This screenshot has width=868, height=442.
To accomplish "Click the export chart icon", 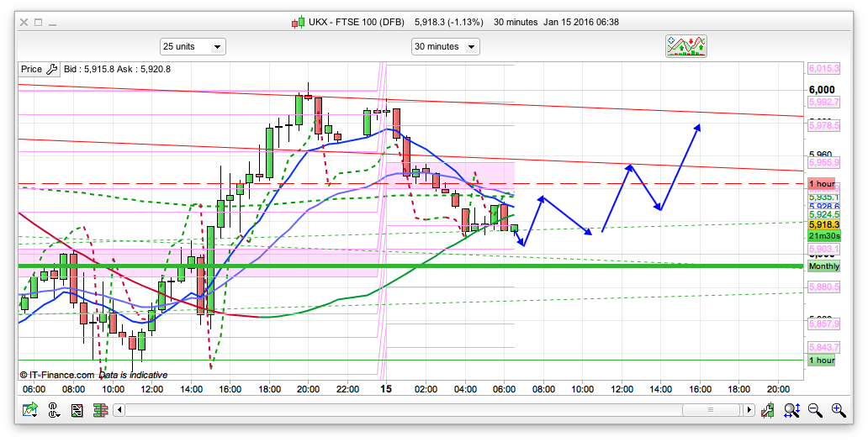I will click(x=31, y=410).
